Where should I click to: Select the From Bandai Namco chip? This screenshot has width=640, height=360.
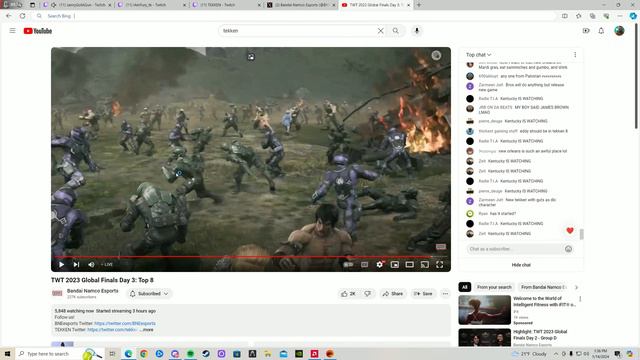click(x=544, y=287)
